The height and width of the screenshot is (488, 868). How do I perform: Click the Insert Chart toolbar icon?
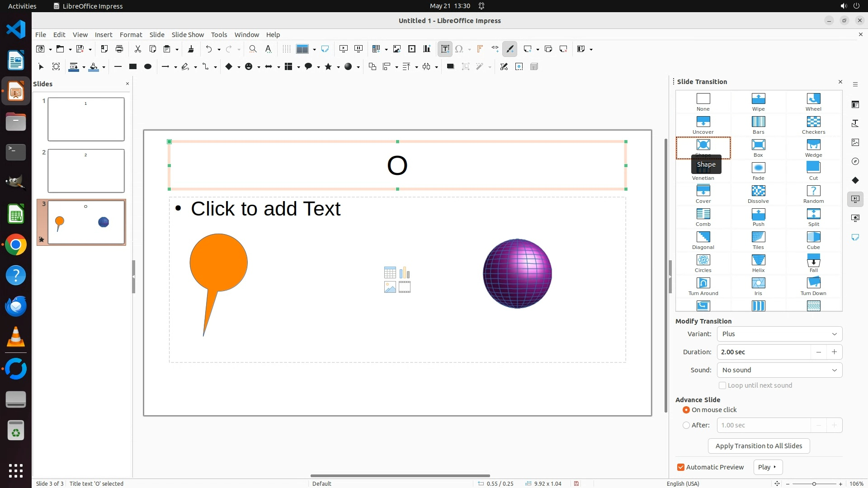point(426,49)
